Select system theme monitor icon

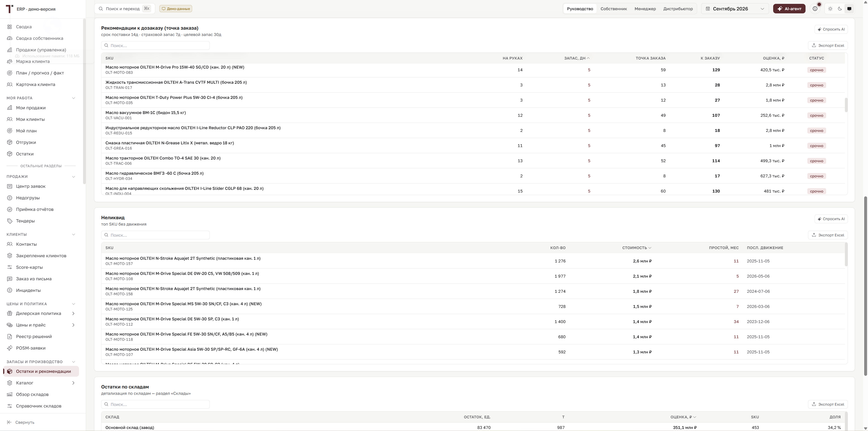pos(849,9)
